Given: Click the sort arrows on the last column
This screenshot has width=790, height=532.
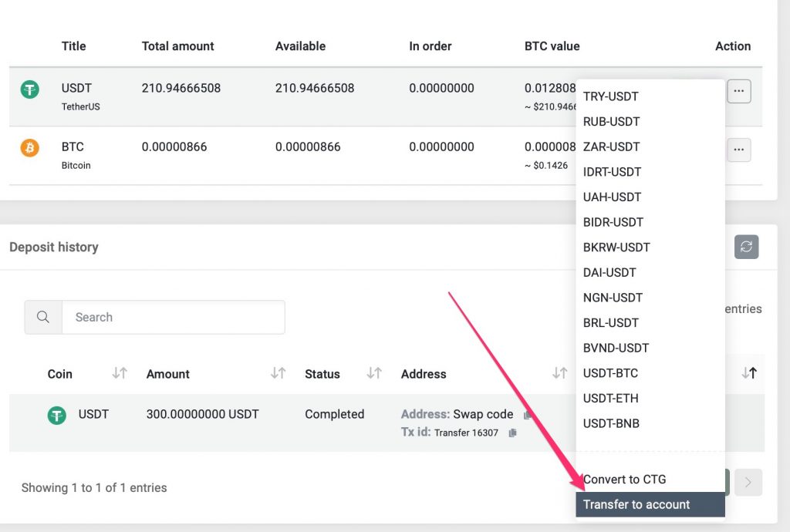Looking at the screenshot, I should pos(749,373).
